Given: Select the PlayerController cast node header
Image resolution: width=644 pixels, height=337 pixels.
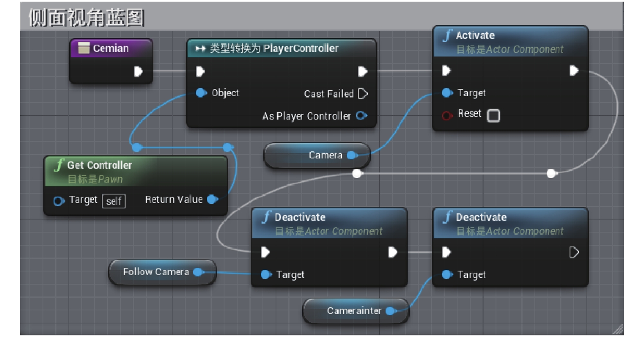Looking at the screenshot, I should pyautogui.click(x=281, y=48).
